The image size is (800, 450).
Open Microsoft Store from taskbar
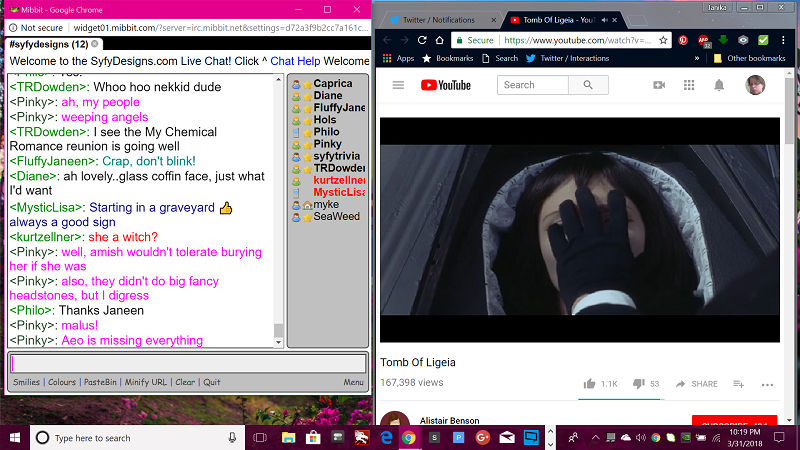[313, 438]
